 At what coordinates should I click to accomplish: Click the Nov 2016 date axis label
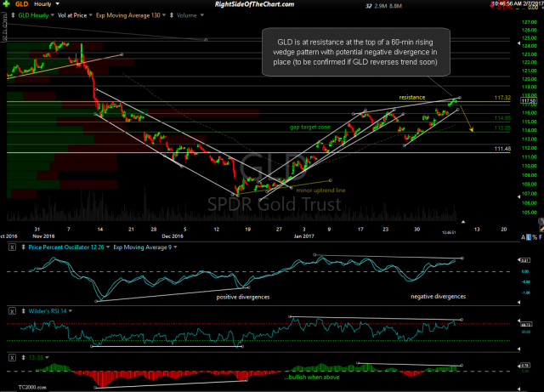pos(43,236)
